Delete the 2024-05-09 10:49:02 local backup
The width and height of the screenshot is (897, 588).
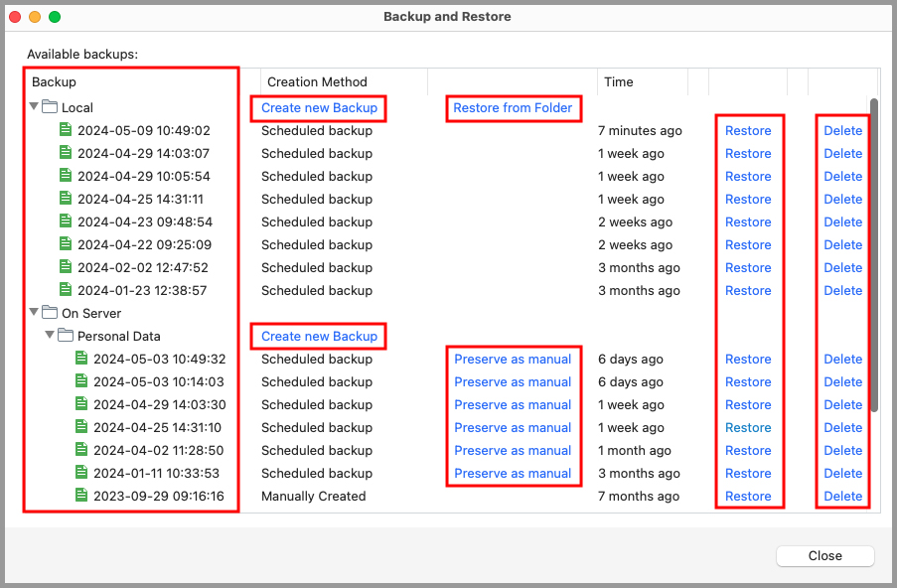tap(842, 130)
